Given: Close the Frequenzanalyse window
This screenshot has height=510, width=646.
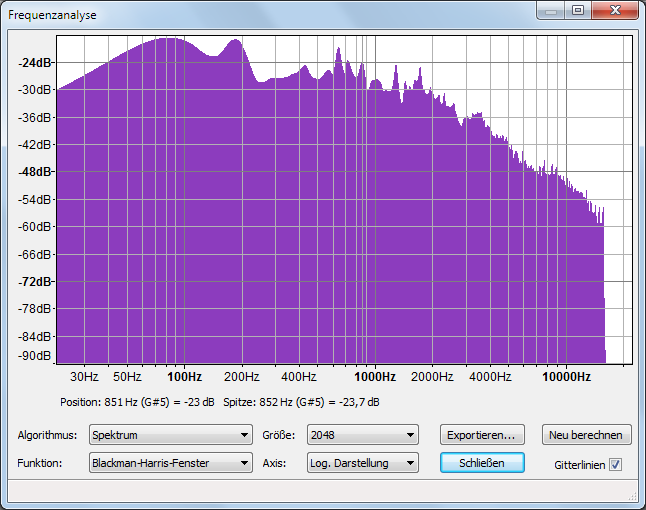Looking at the screenshot, I should pyautogui.click(x=616, y=10).
